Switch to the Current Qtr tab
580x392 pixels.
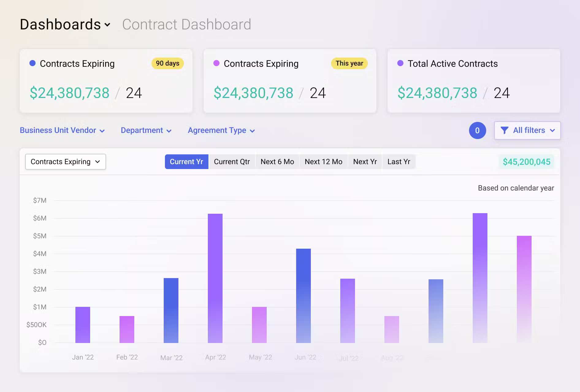click(x=232, y=162)
